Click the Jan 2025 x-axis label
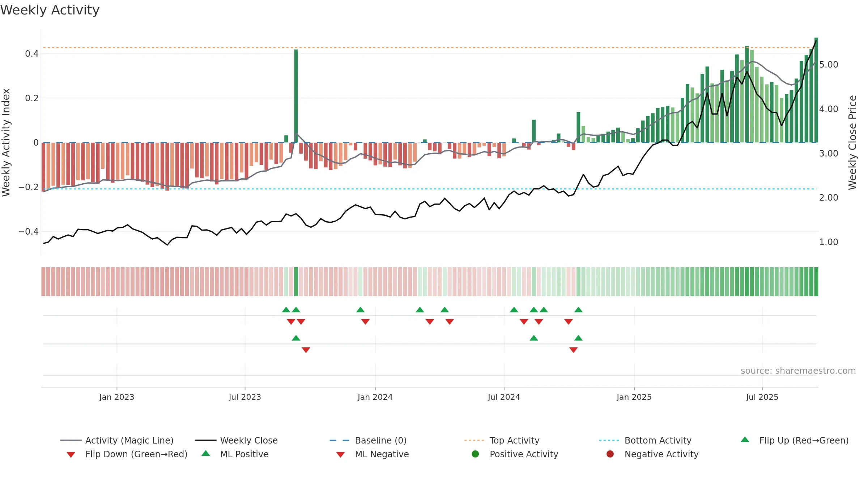 634,397
